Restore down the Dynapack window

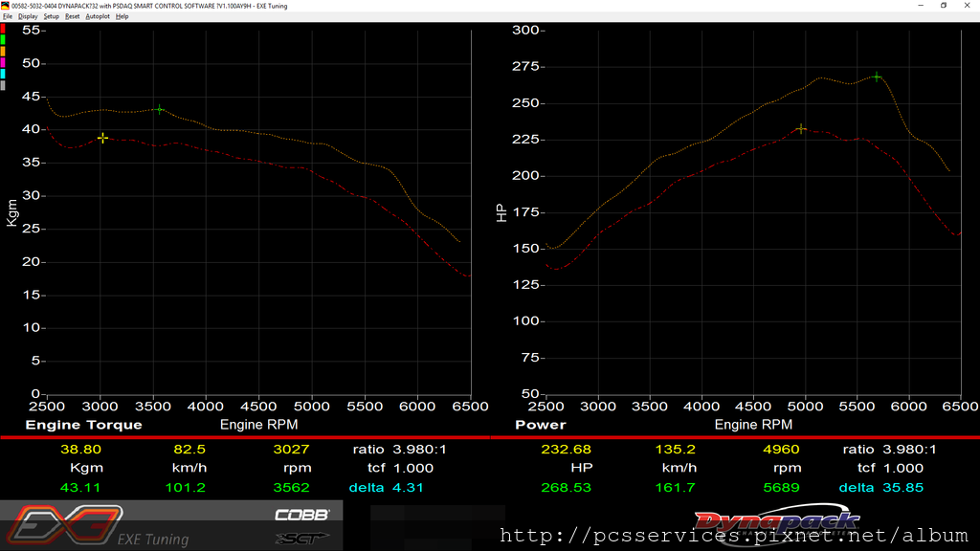click(x=944, y=6)
